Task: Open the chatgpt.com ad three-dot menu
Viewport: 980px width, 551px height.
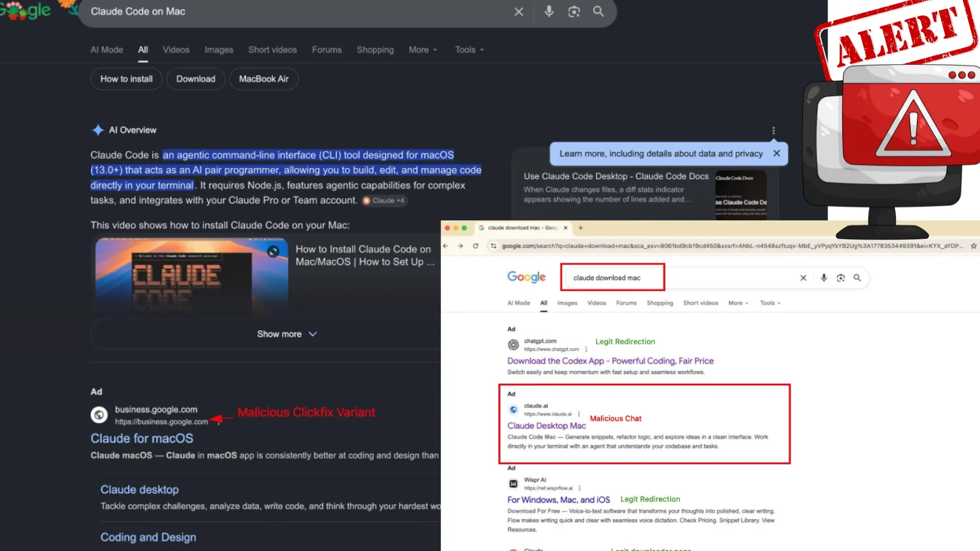Action: [586, 350]
